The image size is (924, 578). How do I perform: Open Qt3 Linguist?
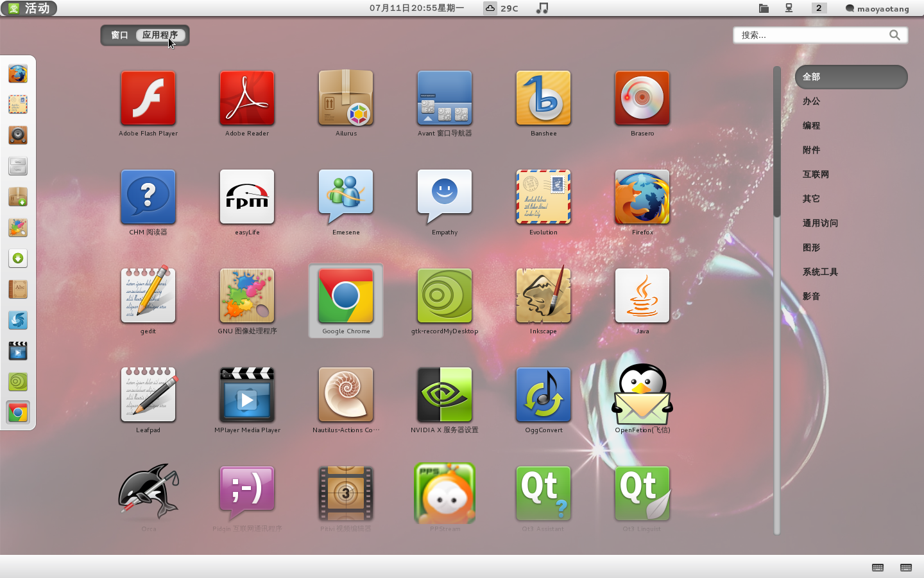[642, 494]
